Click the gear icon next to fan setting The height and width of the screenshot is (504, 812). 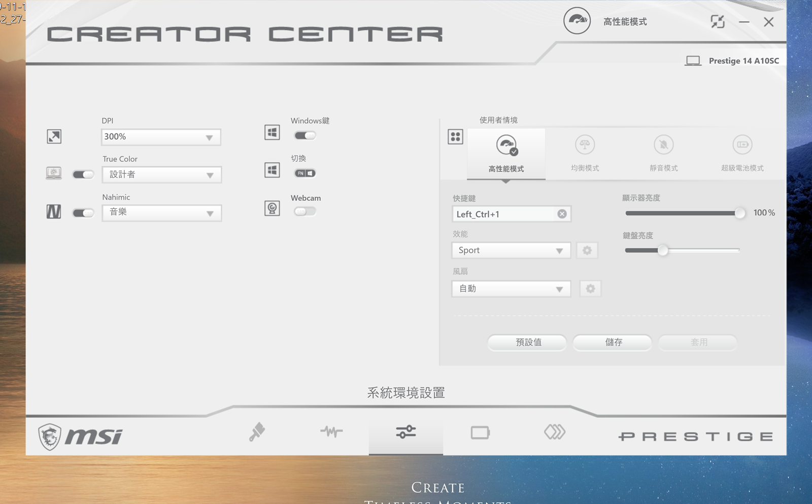590,289
